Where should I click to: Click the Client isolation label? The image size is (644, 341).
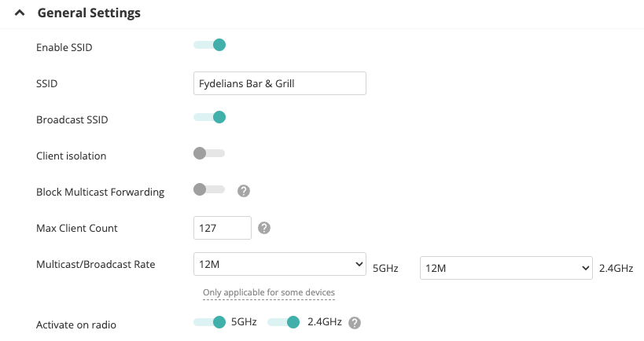71,156
